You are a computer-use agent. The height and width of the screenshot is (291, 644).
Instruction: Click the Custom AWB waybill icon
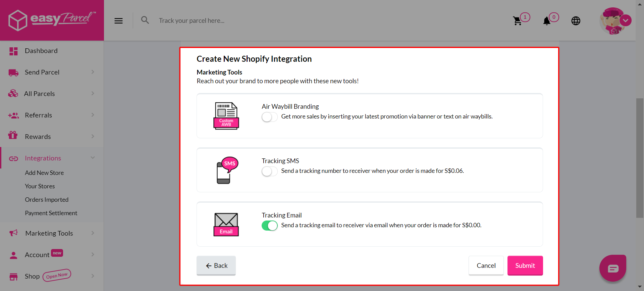click(226, 116)
